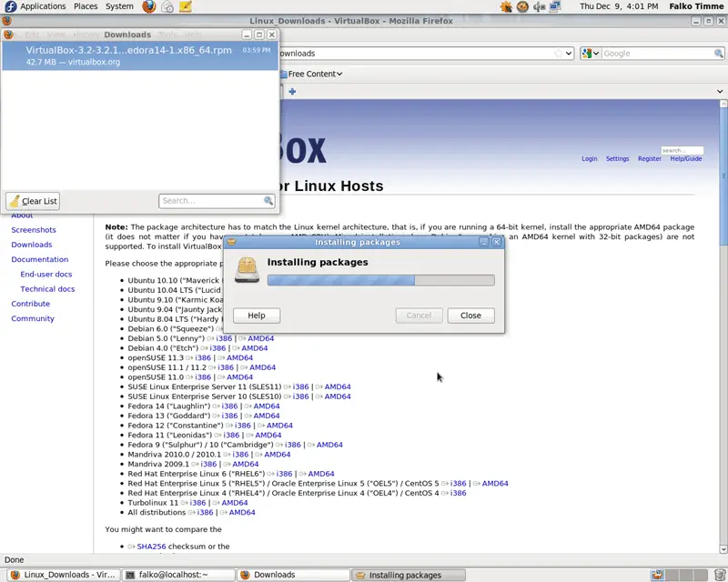Open the Firefox window menu icon in title bar
Image resolution: width=728 pixels, height=582 pixels.
[x=6, y=21]
